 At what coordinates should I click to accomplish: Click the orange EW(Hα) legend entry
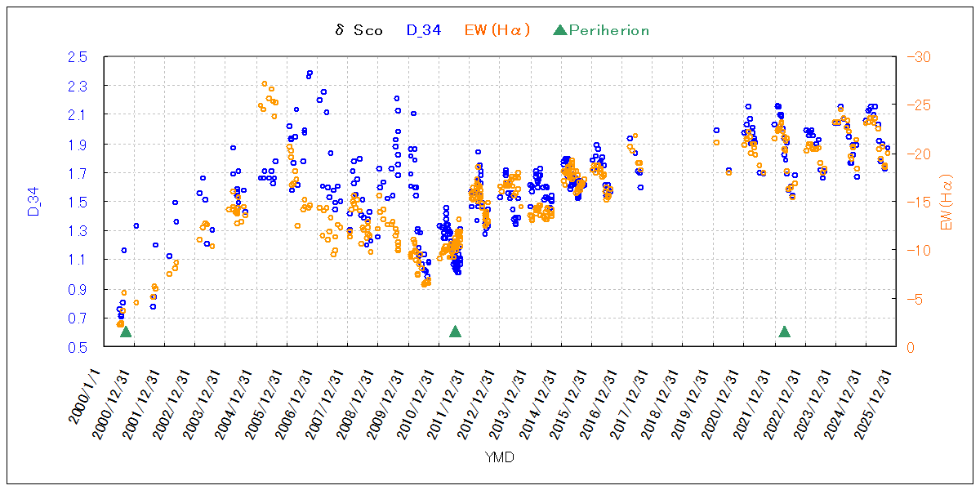tap(497, 31)
